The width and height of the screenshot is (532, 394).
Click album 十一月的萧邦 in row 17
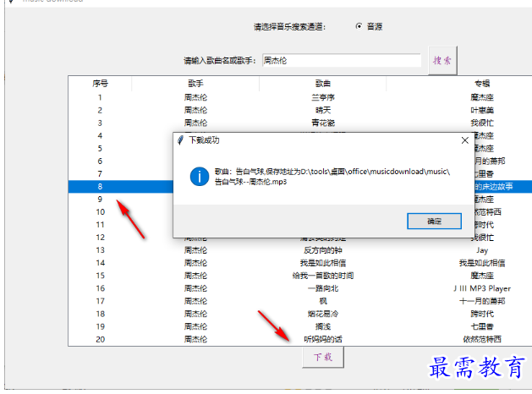[x=482, y=301]
